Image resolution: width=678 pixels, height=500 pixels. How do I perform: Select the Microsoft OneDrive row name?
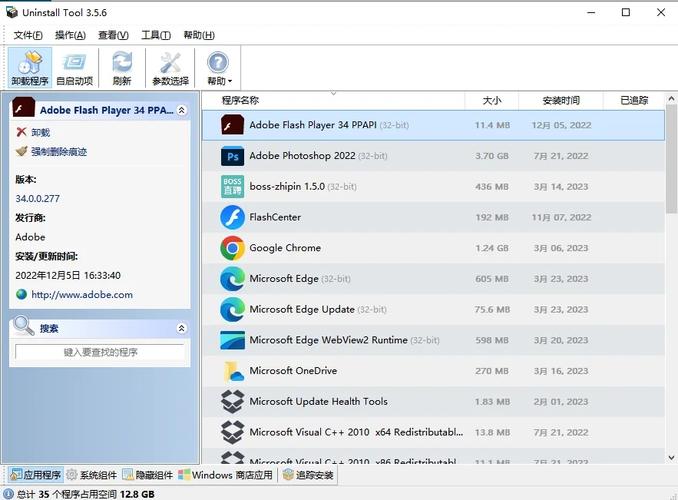click(x=293, y=371)
